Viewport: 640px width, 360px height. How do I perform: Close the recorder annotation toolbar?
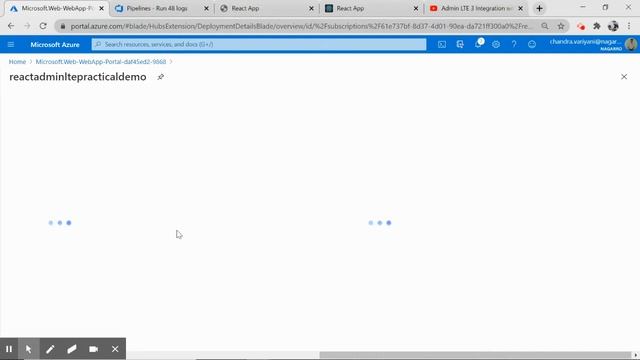pos(115,349)
